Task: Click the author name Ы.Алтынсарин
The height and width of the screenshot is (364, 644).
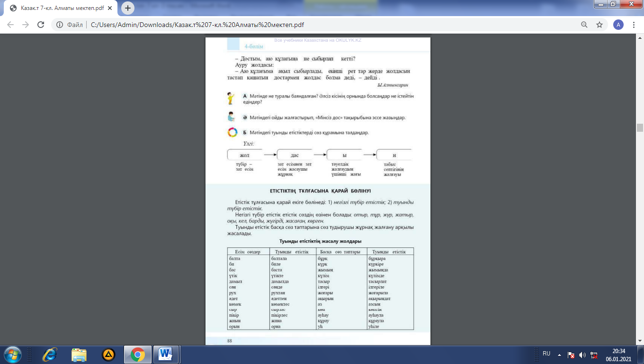Action: 393,85
